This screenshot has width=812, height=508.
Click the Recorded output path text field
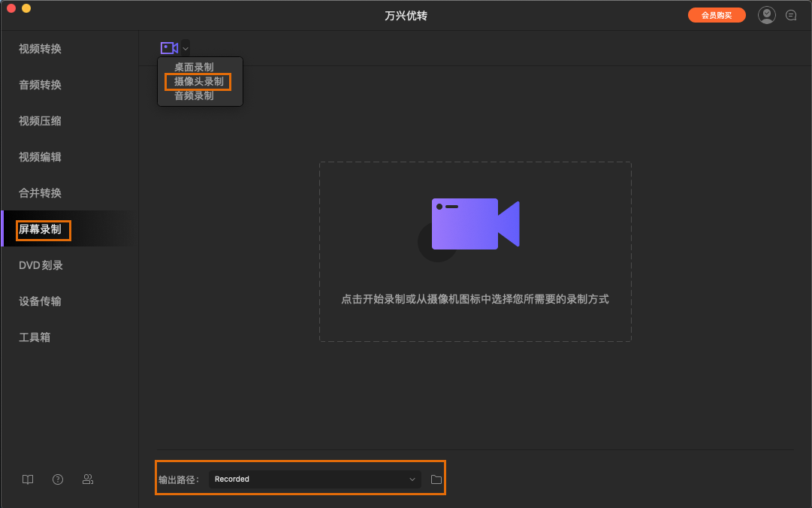coord(300,479)
